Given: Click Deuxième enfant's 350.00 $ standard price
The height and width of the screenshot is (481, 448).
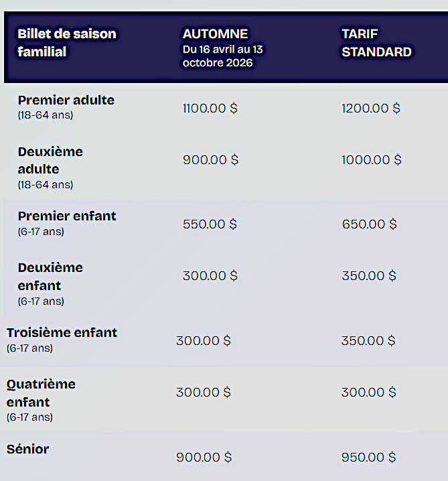Looking at the screenshot, I should (x=369, y=276).
